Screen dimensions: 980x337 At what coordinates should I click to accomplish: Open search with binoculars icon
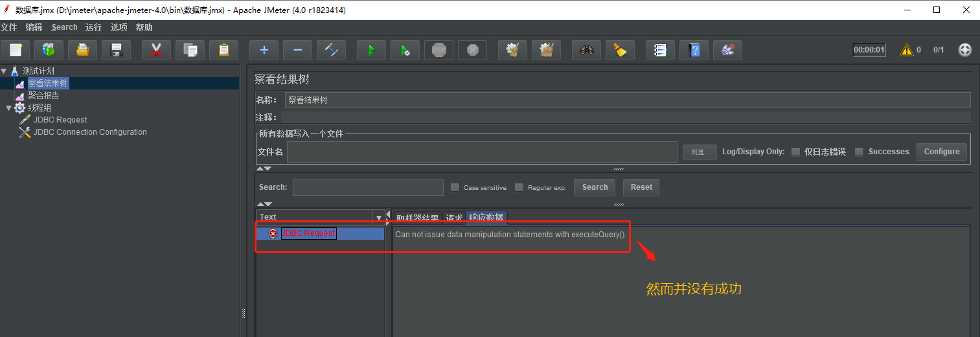click(x=586, y=50)
